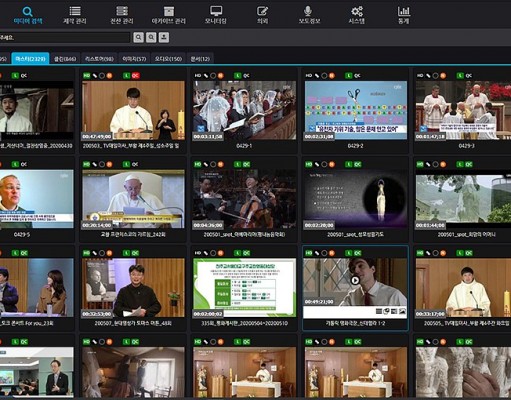Toggle the circle indicator on 0429-3 card
511x400 pixels.
[x=435, y=76]
